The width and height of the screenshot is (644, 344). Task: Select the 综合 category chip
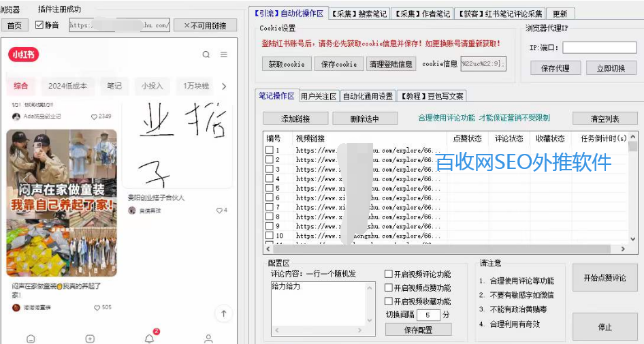[20, 86]
